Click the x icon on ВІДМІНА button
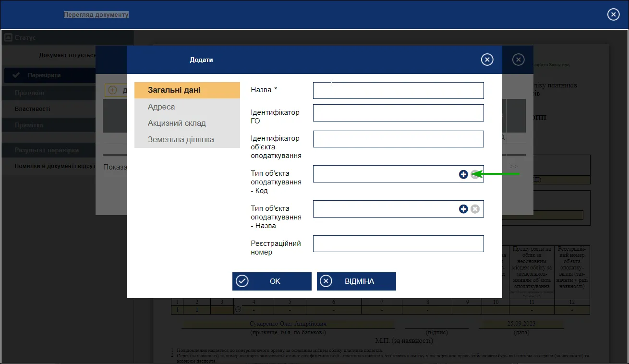This screenshot has width=629, height=364. pos(326,281)
